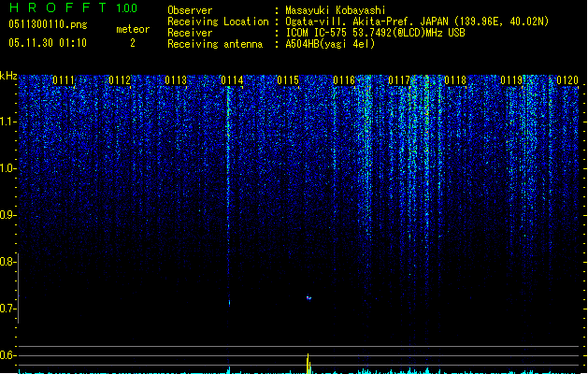
Task: Click the 0.6 kHz axis label
Action: pos(7,355)
